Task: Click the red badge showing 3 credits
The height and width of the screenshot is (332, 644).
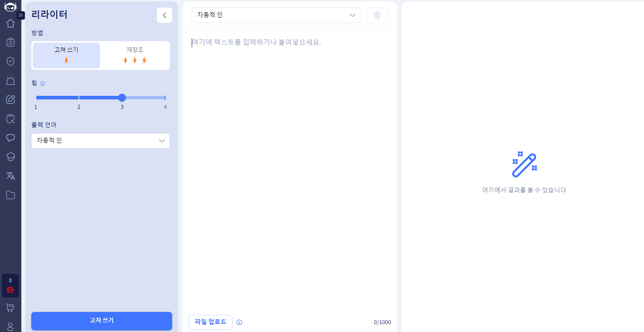Action: coord(10,285)
